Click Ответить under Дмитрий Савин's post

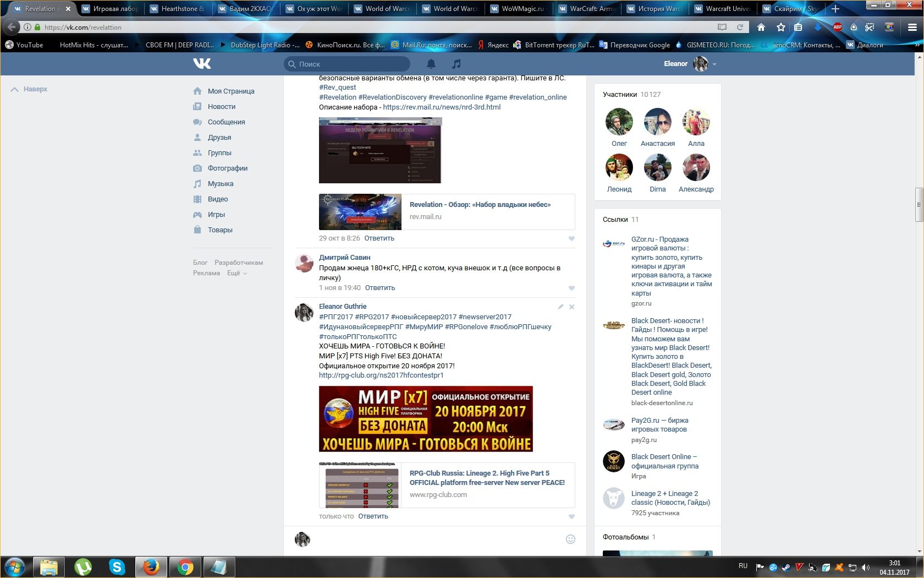[x=380, y=288]
